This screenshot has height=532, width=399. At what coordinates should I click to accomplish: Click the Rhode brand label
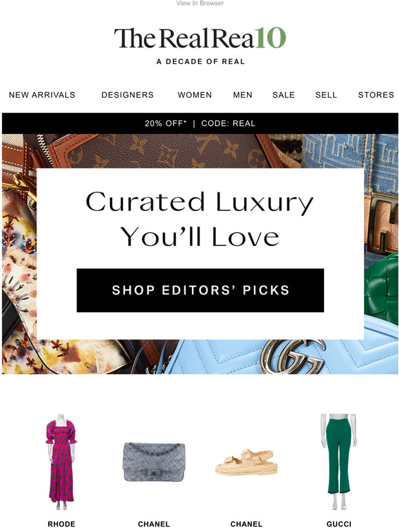coord(61,524)
